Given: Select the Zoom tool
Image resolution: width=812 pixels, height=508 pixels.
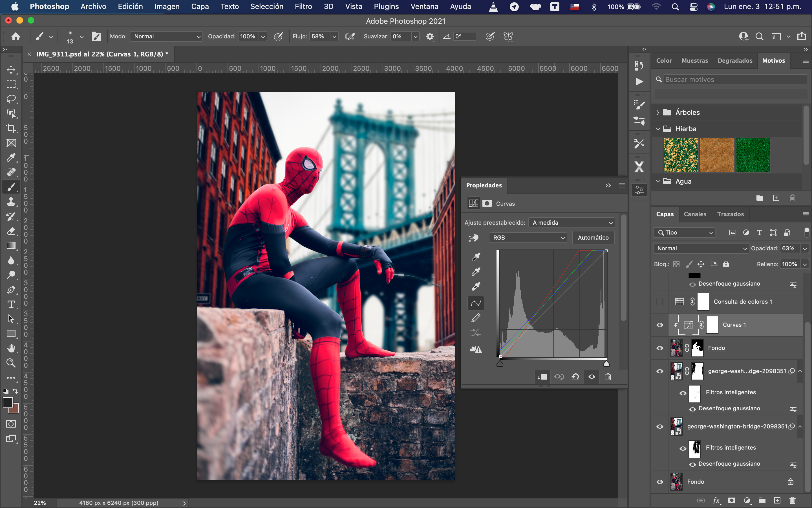Looking at the screenshot, I should (11, 363).
